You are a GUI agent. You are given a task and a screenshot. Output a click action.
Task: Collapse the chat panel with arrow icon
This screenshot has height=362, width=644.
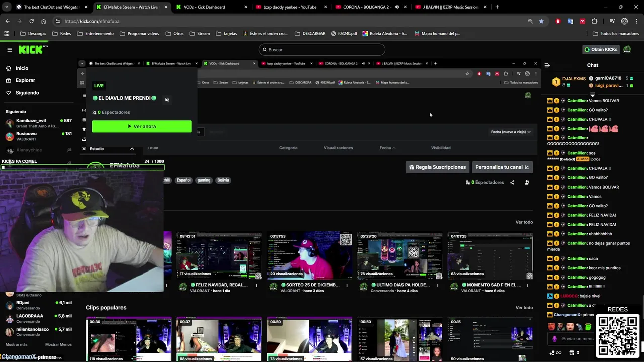(547, 65)
